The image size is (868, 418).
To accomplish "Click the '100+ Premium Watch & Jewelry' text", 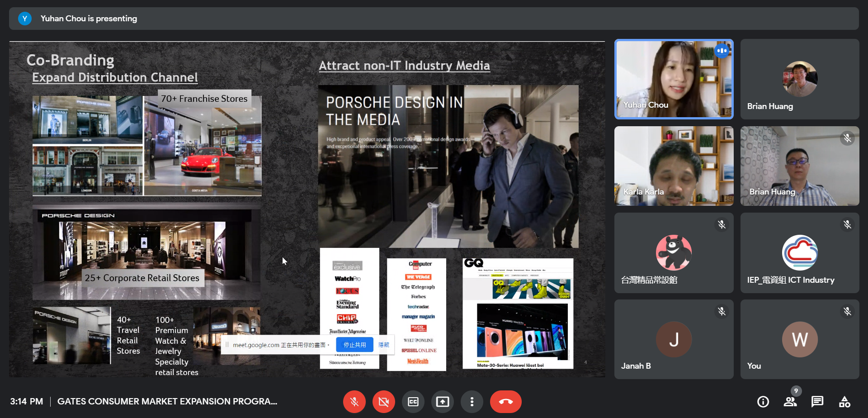I will [x=176, y=346].
